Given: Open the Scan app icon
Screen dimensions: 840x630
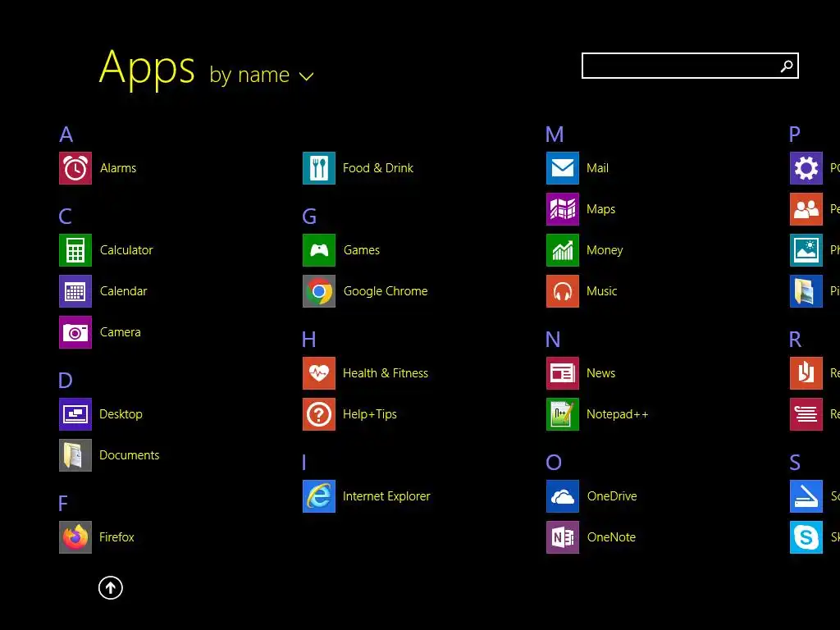Looking at the screenshot, I should pos(806,496).
